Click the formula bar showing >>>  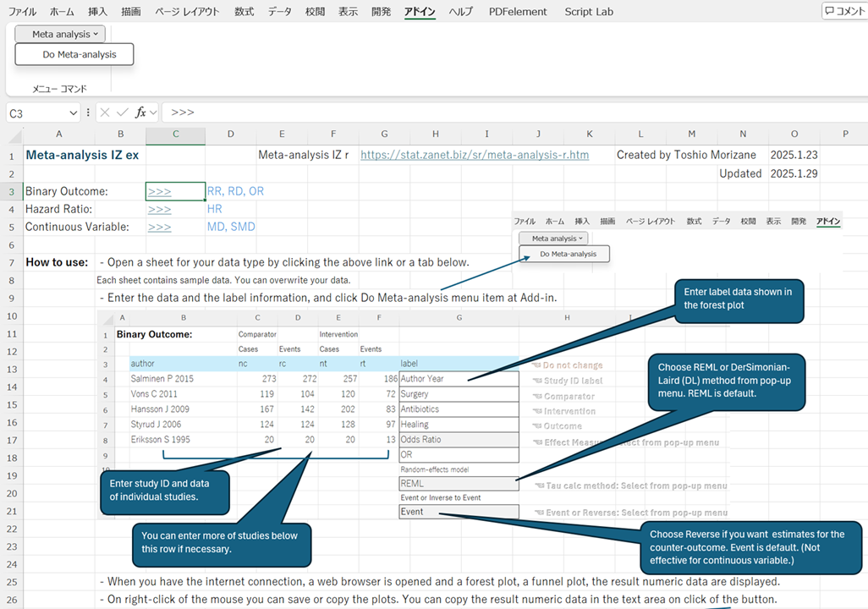(515, 112)
